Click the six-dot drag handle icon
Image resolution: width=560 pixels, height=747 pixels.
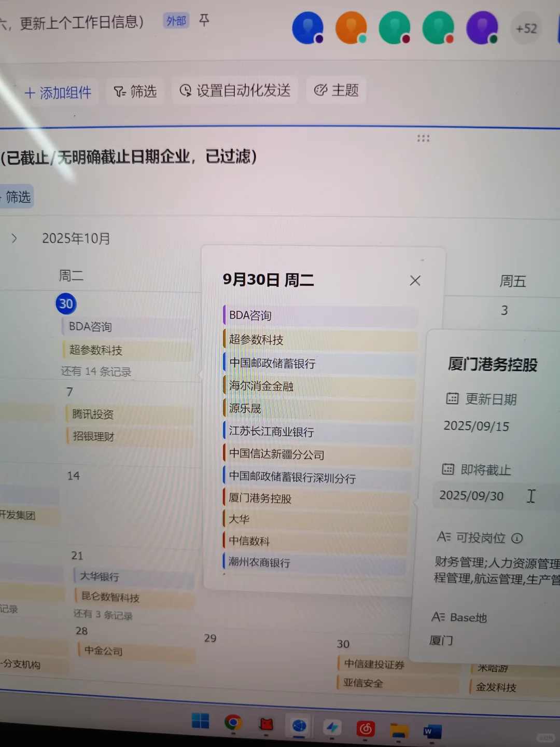pyautogui.click(x=423, y=139)
